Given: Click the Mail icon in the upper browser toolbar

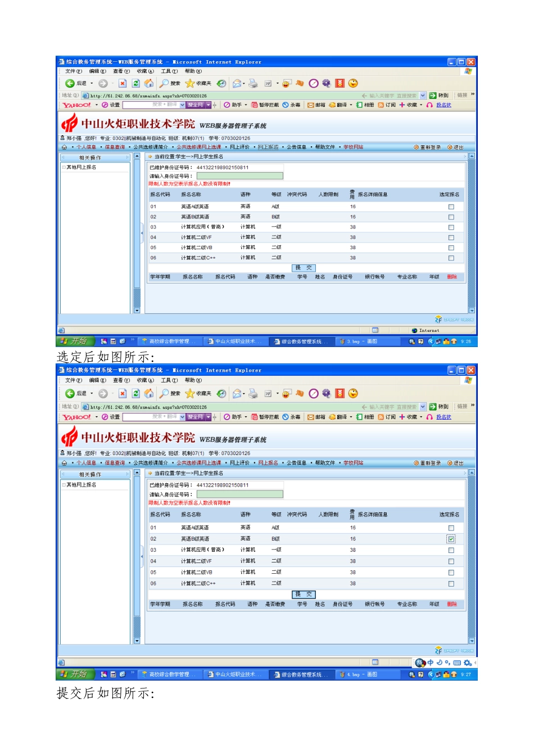Looking at the screenshot, I should point(237,83).
